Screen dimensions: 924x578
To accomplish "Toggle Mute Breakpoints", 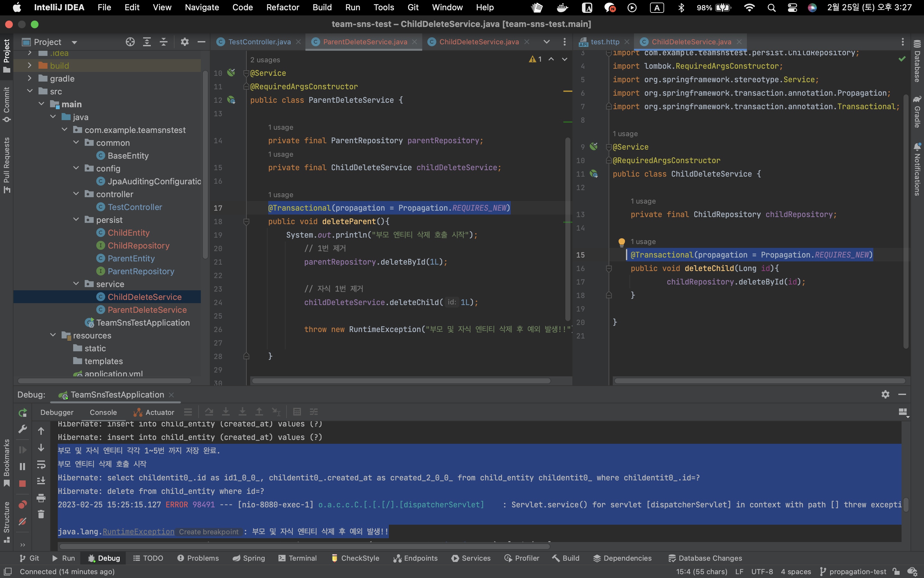I will pyautogui.click(x=22, y=521).
